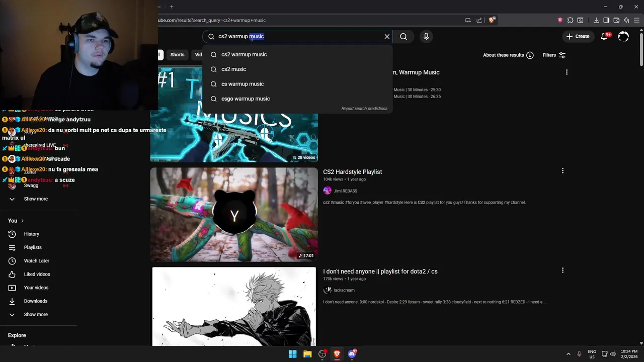This screenshot has height=362, width=644.
Task: Open more options for I don't need anyone video
Action: (562, 270)
